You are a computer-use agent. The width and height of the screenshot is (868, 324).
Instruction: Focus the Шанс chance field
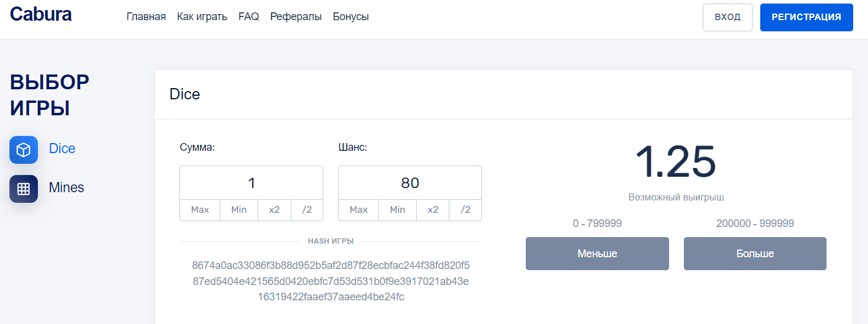[x=410, y=183]
